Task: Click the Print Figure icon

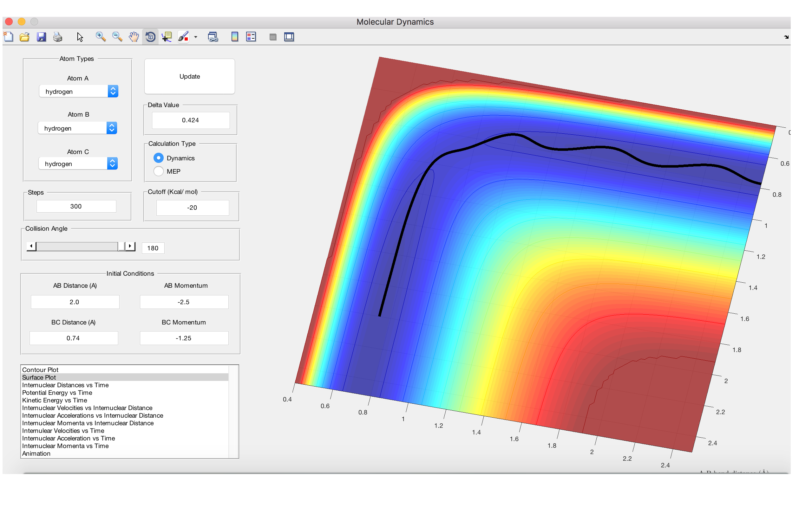Action: coord(58,37)
